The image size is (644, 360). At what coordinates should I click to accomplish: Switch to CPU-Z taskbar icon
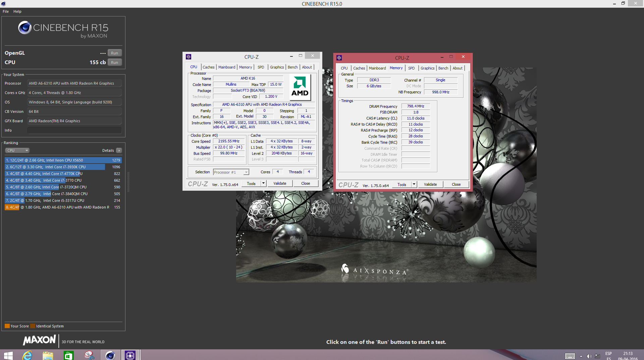(x=130, y=355)
